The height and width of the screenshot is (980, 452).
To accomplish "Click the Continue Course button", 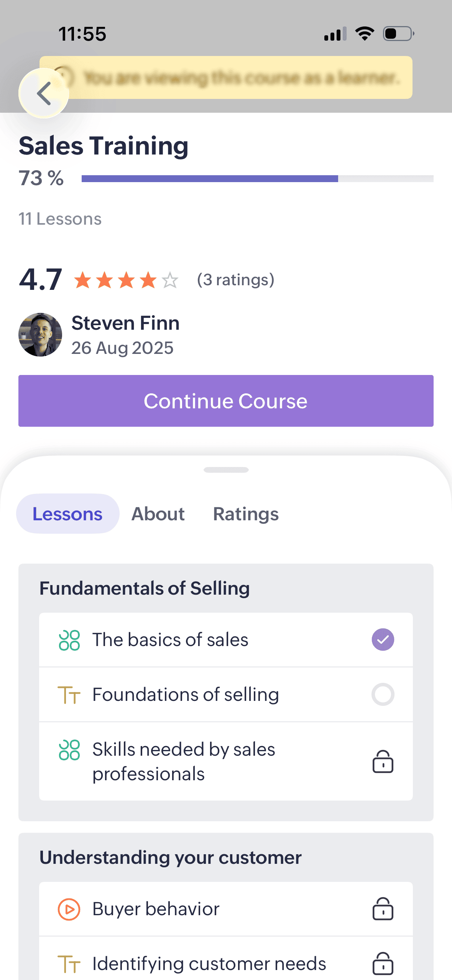I will point(226,401).
